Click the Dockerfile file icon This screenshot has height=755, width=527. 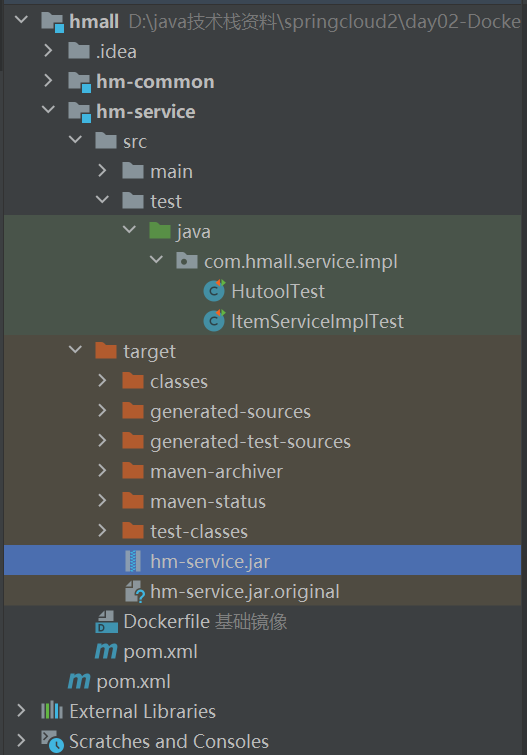(106, 622)
